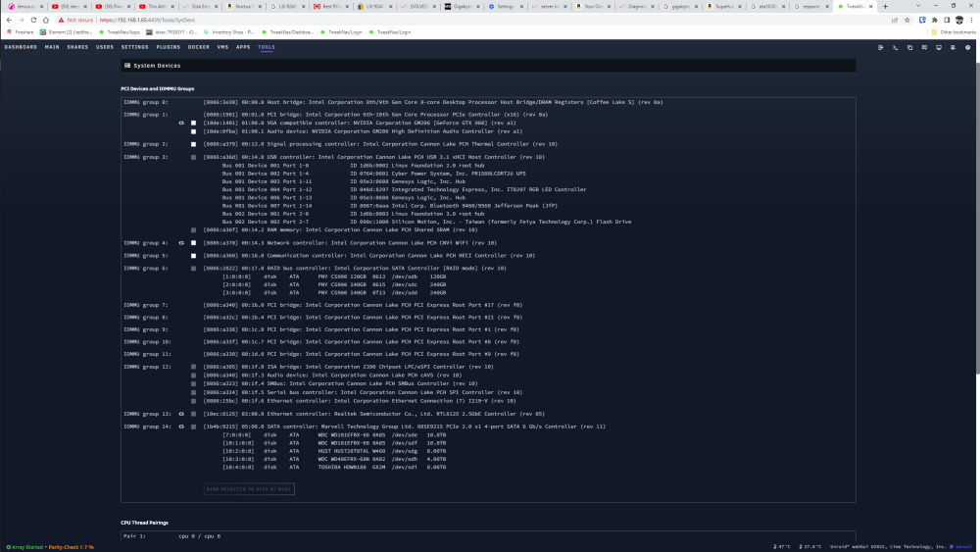Image resolution: width=980 pixels, height=552 pixels.
Task: Open the USERS menu
Action: [105, 47]
